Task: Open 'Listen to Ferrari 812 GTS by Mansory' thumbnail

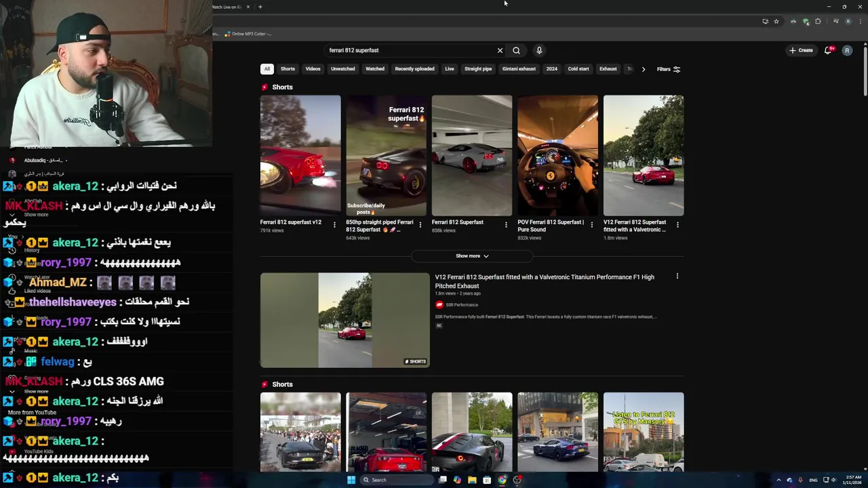Action: pos(644,432)
